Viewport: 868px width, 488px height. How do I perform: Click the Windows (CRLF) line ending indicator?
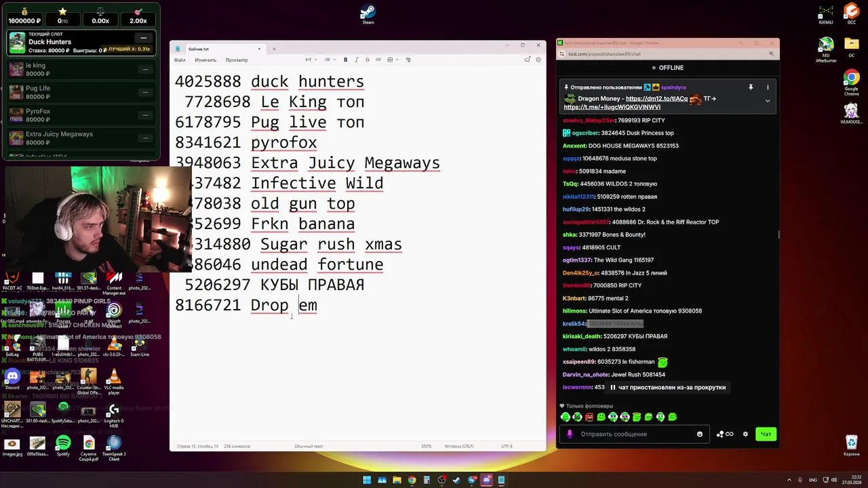click(459, 446)
